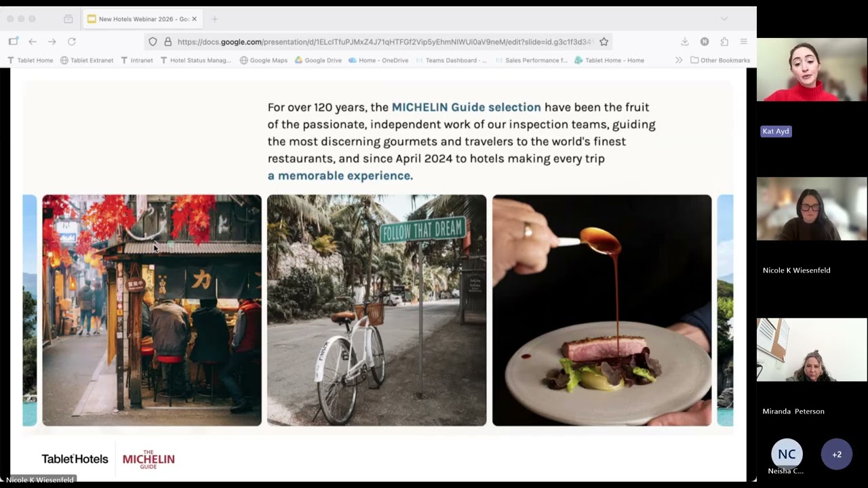Click the Tablet Hotels logo on slide
This screenshot has width=868, height=488.
(75, 459)
